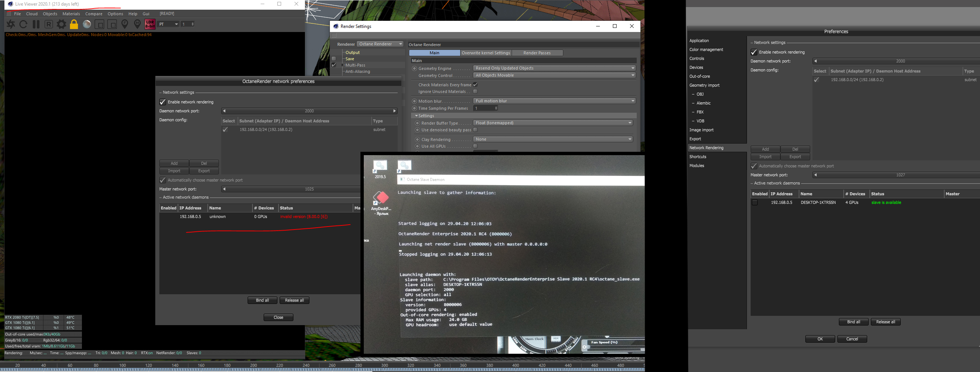Click Daemon network port slider in Preferences window
This screenshot has width=980, height=372.
(897, 61)
